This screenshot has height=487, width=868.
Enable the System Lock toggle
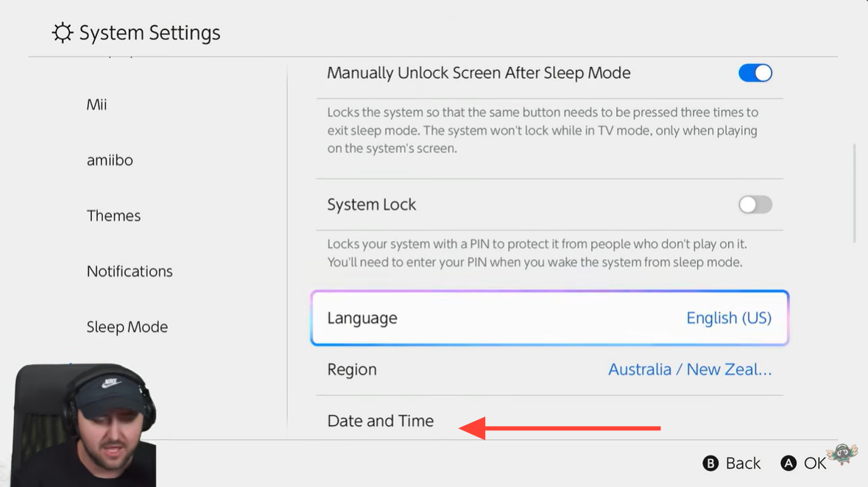point(755,205)
